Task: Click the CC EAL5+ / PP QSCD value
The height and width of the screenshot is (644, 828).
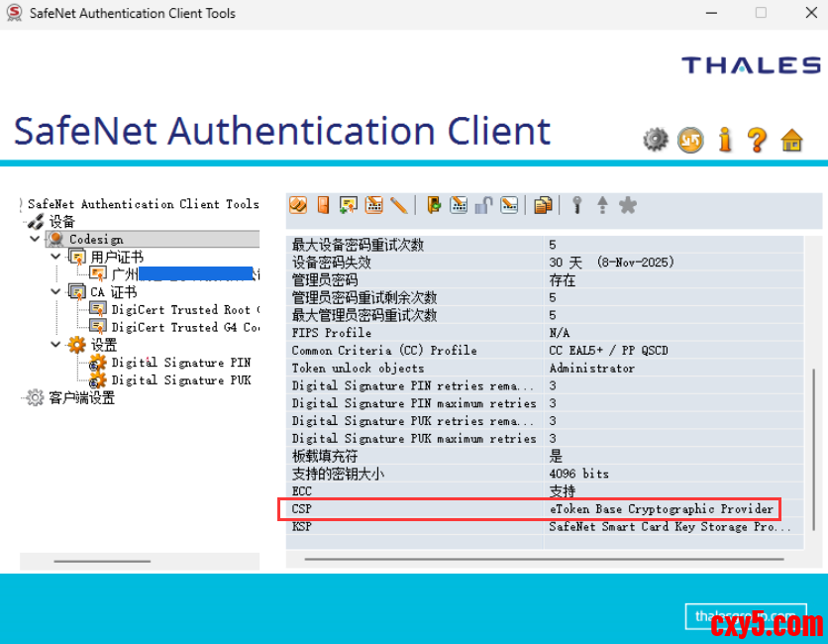Action: click(x=608, y=351)
